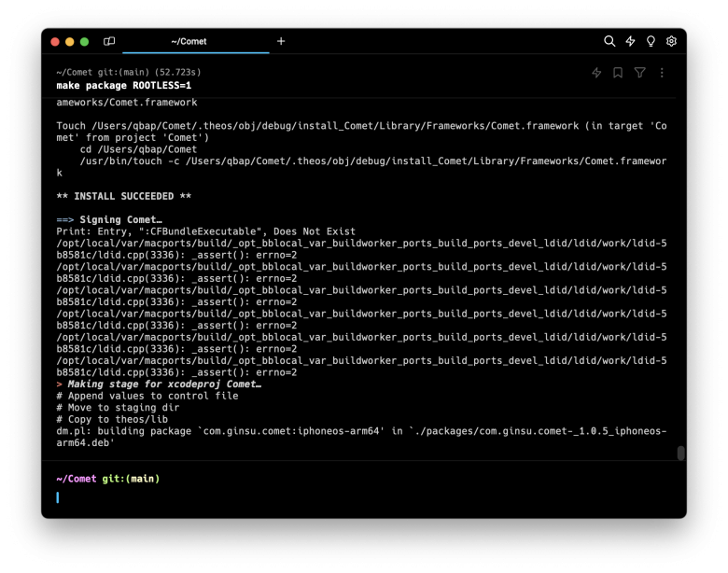
Task: Click the 'dm.pl: building package' line
Action: [x=361, y=437]
